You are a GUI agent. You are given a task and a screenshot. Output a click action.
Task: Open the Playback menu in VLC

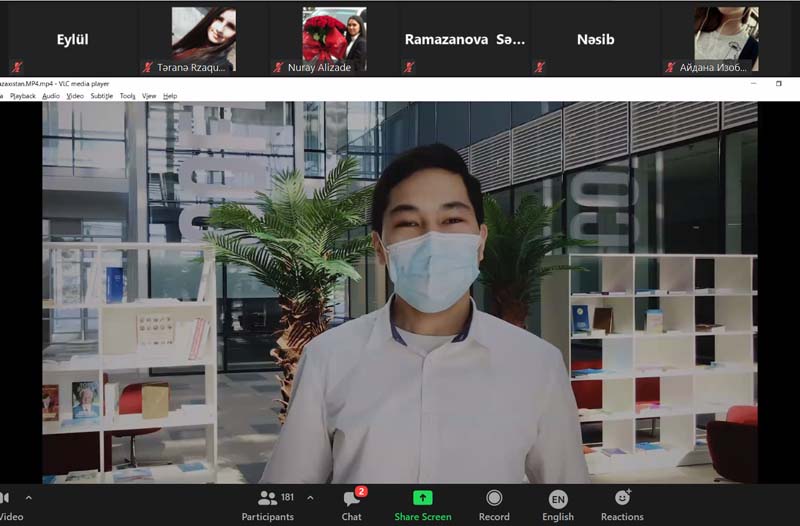coord(22,96)
